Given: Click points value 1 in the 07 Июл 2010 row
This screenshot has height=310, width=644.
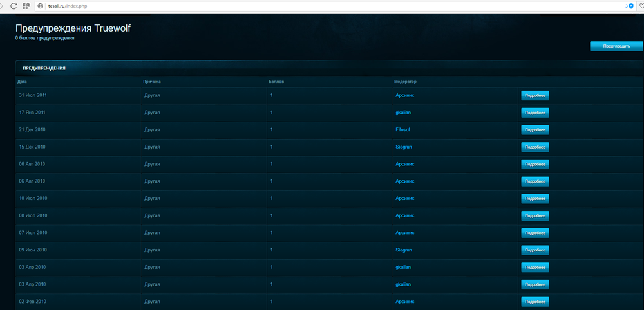Looking at the screenshot, I should tap(272, 233).
